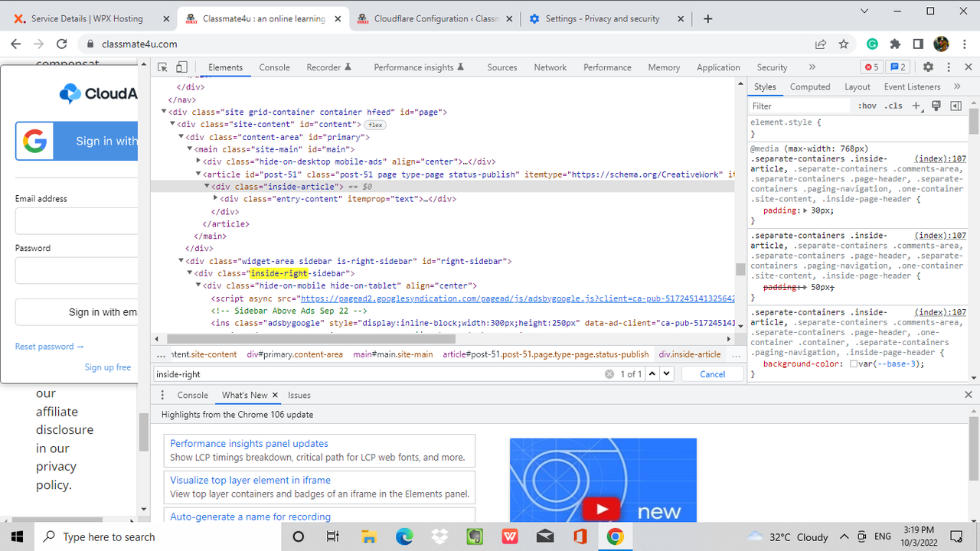Focus the Styles Filter input

point(800,106)
